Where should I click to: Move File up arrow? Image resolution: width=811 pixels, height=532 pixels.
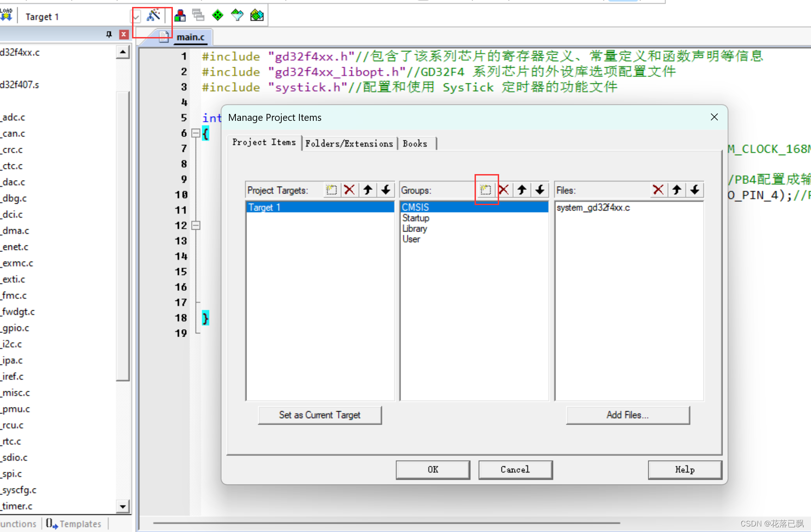[677, 190]
